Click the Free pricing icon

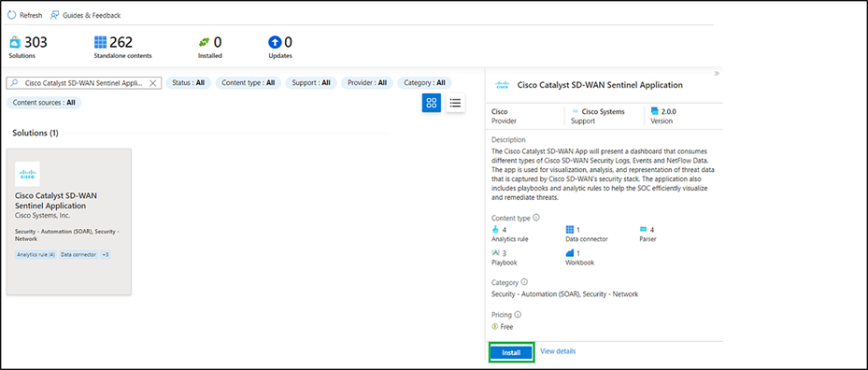495,327
